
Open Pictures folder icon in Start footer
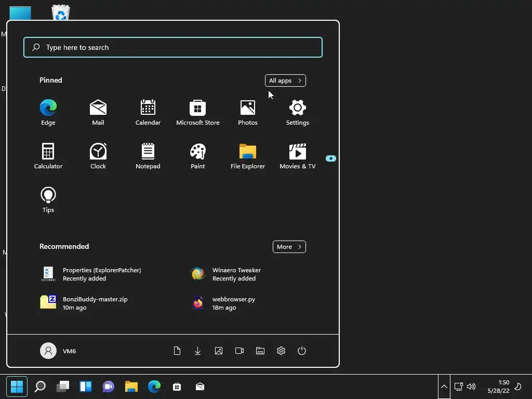point(219,351)
